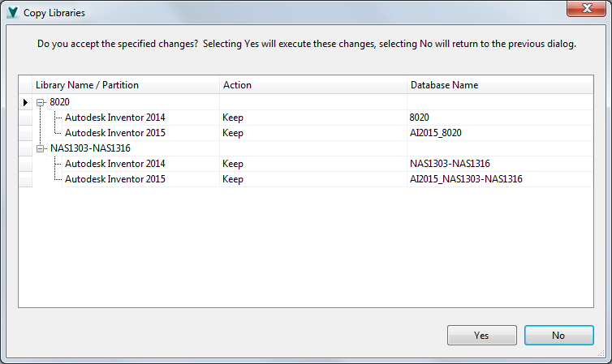Click the 8020 database name cell for Inventor 2014
The image size is (612, 364).
pyautogui.click(x=420, y=118)
